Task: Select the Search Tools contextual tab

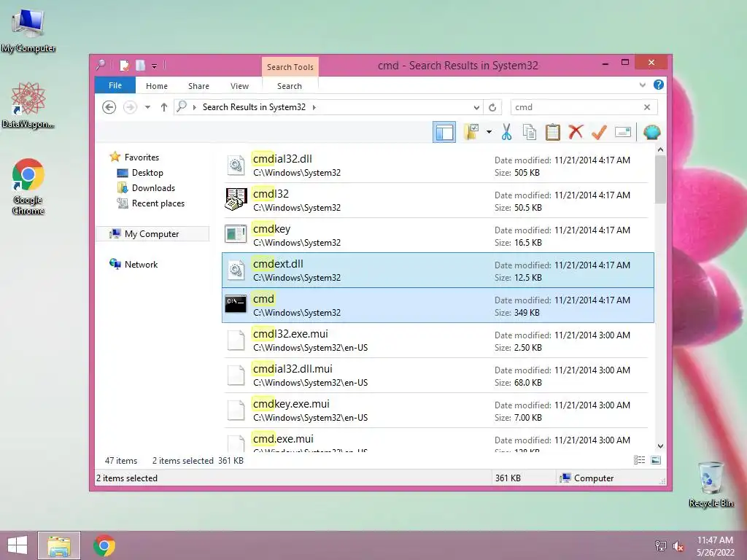Action: pos(290,66)
